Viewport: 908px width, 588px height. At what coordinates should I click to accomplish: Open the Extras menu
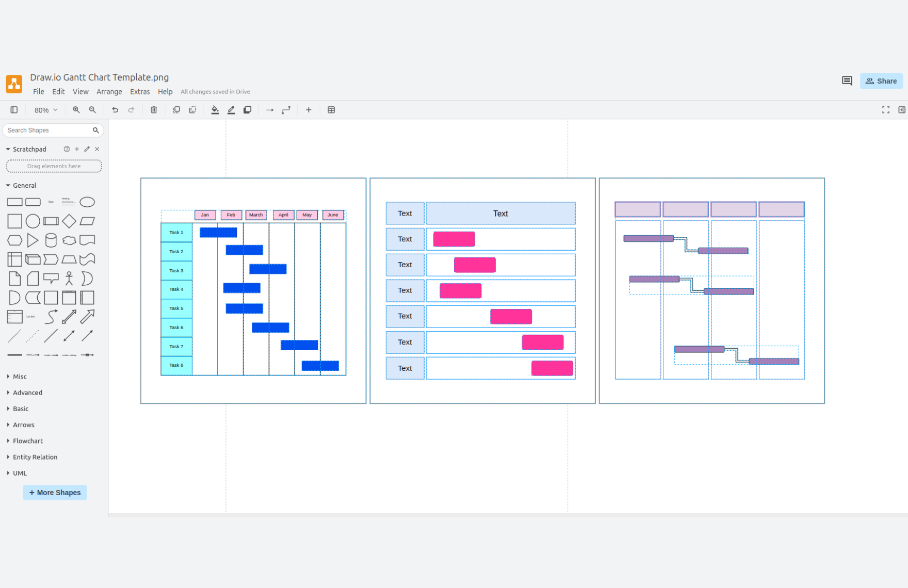click(140, 91)
